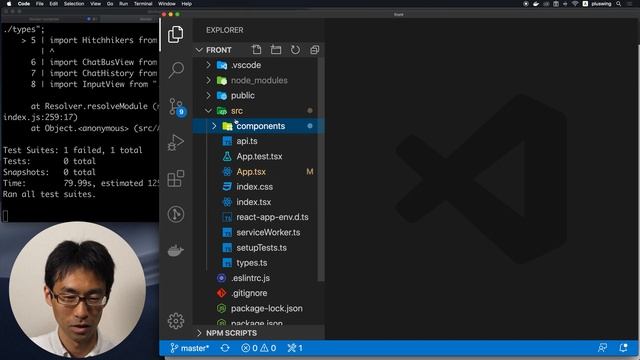Image resolution: width=640 pixels, height=360 pixels.
Task: Click the Apple menu icon
Action: tap(9, 4)
